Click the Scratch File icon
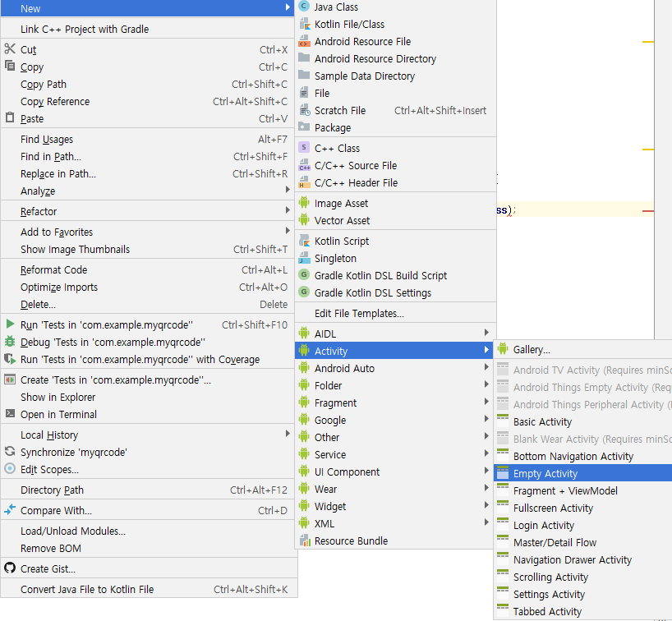Screen dimensions: 672x621 (x=304, y=110)
